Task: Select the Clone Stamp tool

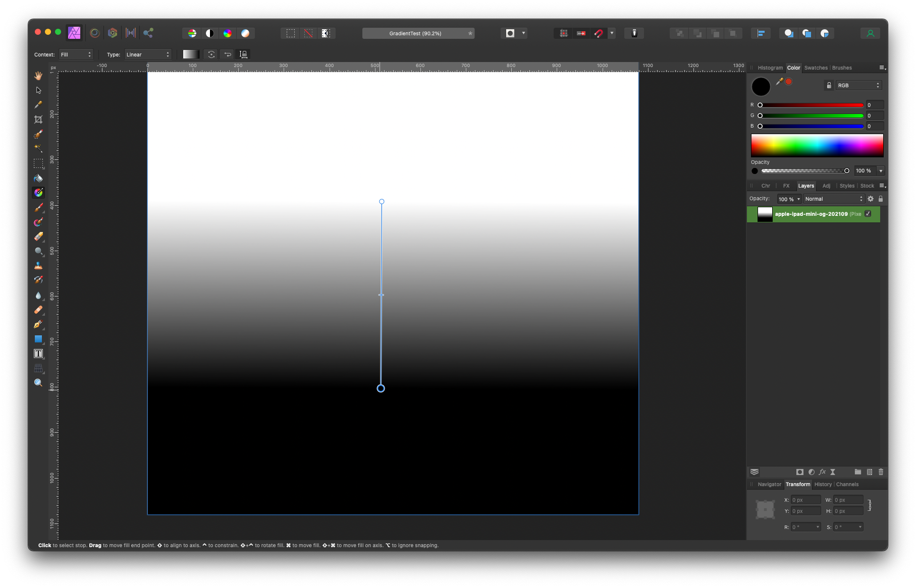Action: (38, 266)
